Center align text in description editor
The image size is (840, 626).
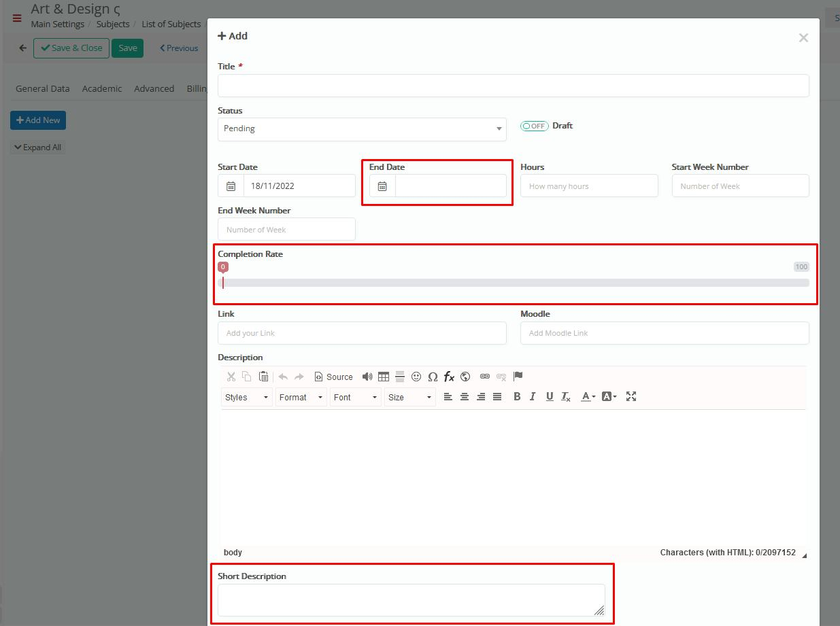coord(465,397)
